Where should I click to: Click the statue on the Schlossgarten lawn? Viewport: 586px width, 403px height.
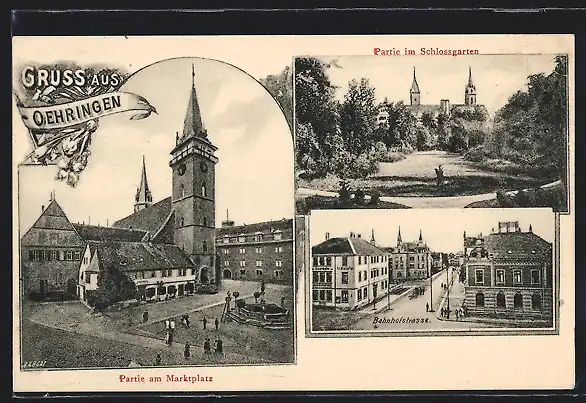[x=440, y=174]
